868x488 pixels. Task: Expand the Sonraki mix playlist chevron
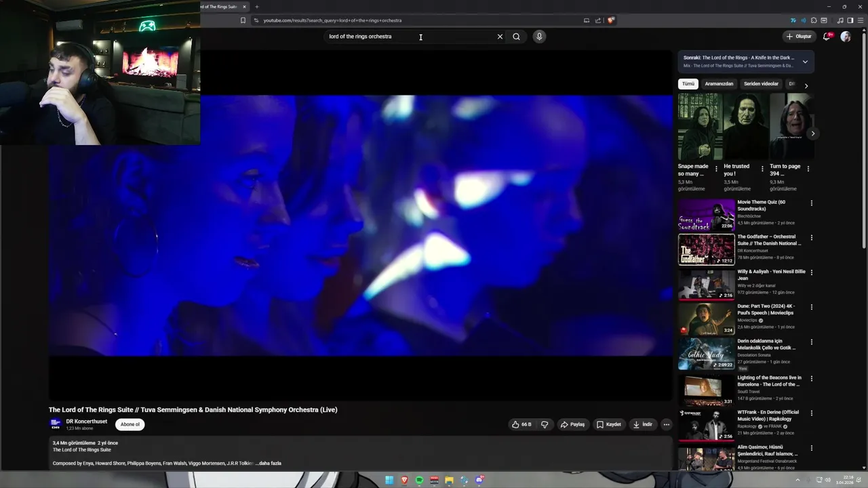click(805, 62)
